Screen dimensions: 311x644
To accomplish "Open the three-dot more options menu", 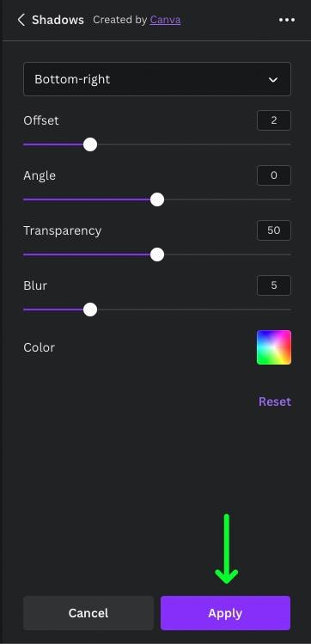I will tap(287, 20).
